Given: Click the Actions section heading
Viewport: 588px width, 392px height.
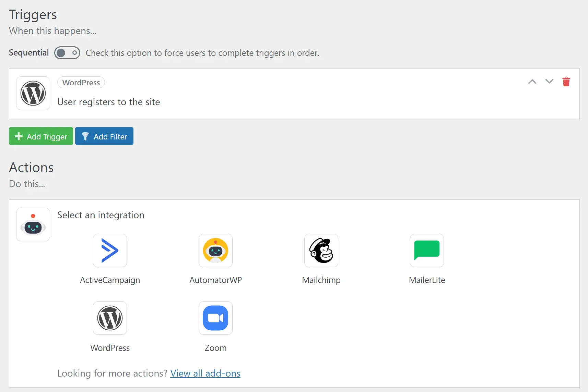Looking at the screenshot, I should click(31, 168).
